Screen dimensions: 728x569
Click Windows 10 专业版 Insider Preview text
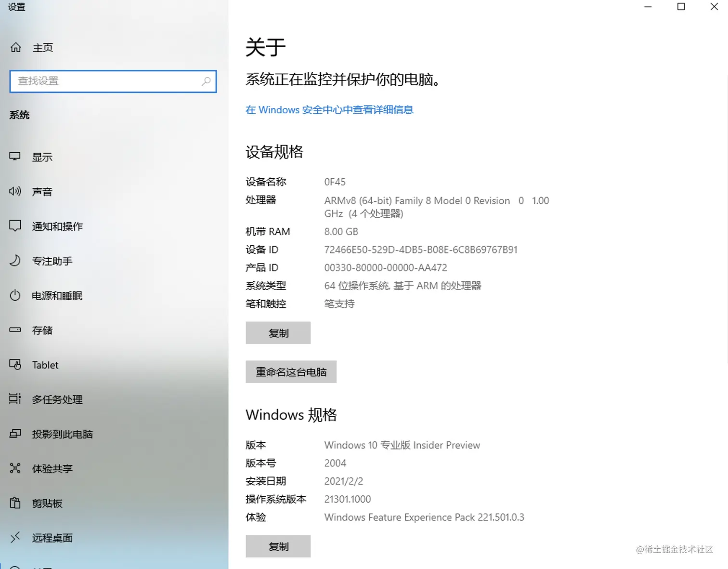pos(402,445)
